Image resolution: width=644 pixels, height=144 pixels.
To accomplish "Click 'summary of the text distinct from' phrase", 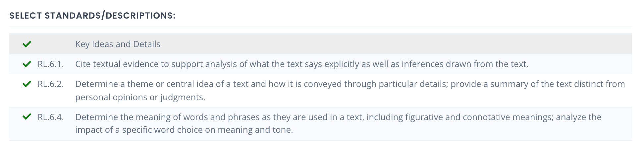I will (x=558, y=84).
